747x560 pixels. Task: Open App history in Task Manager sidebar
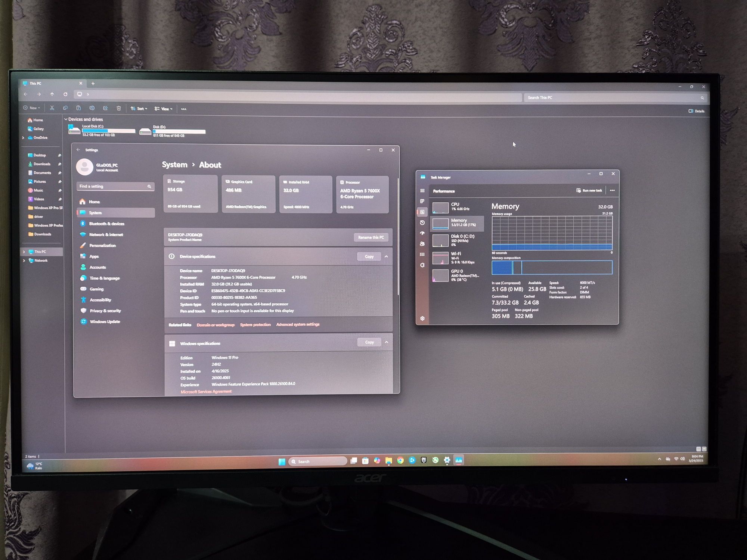[x=422, y=223]
